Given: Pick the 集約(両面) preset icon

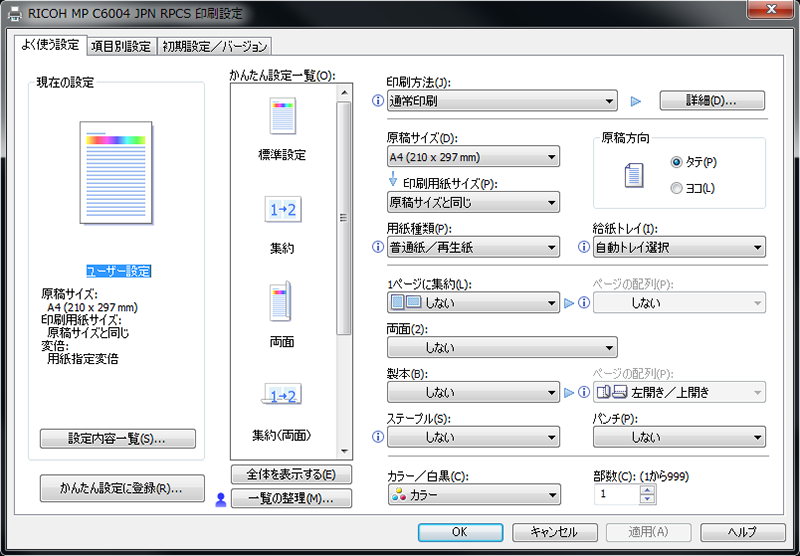Looking at the screenshot, I should 282,396.
